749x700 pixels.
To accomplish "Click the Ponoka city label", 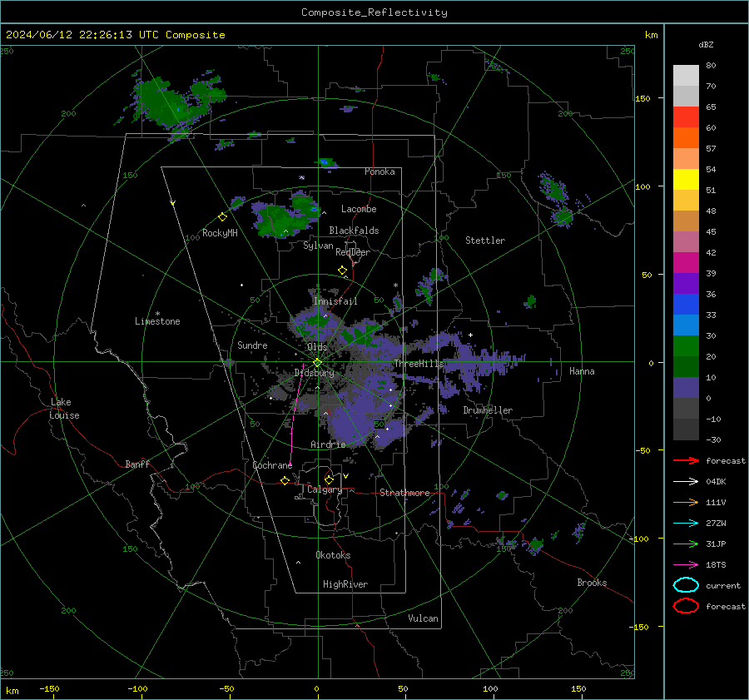I will click(379, 171).
